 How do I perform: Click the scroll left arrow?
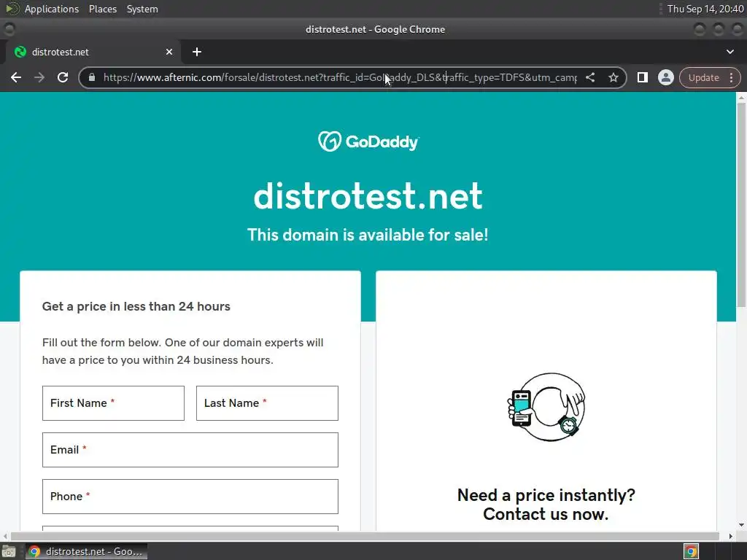[x=5, y=536]
